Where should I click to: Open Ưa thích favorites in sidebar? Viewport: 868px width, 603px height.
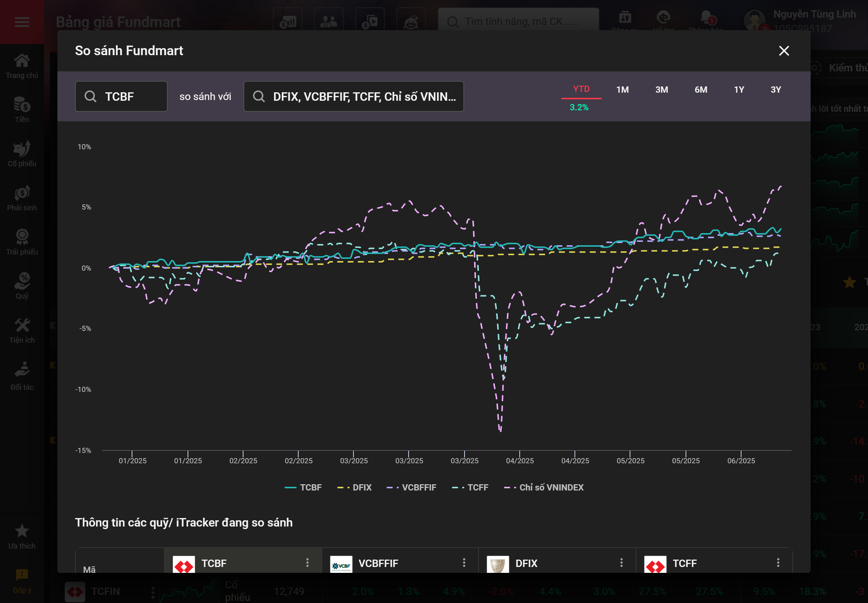point(22,536)
